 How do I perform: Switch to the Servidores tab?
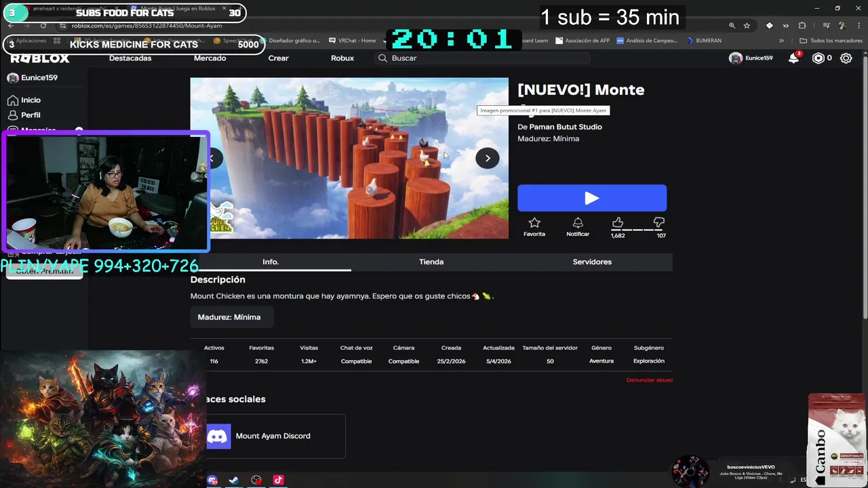[x=592, y=262]
